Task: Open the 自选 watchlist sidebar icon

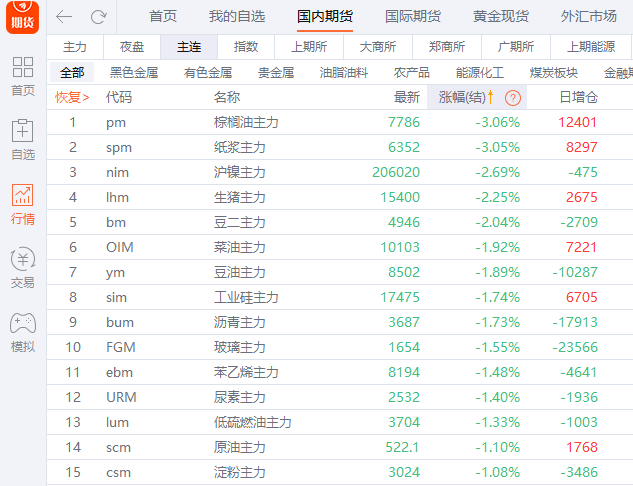Action: point(22,140)
